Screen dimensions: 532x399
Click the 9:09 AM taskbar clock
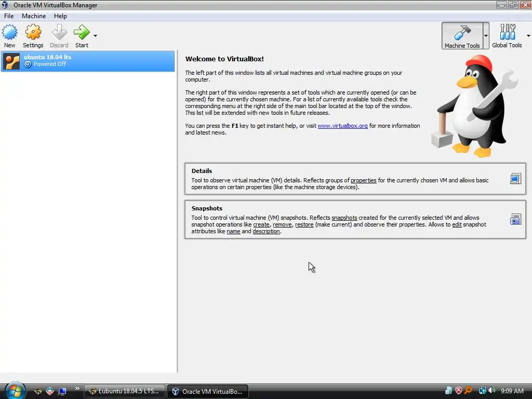tap(512, 391)
